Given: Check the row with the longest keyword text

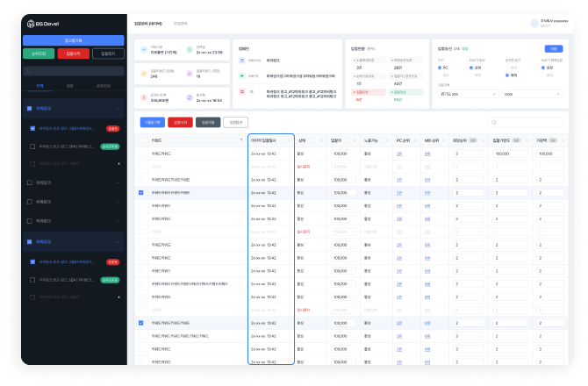Looking at the screenshot, I should point(141,284).
